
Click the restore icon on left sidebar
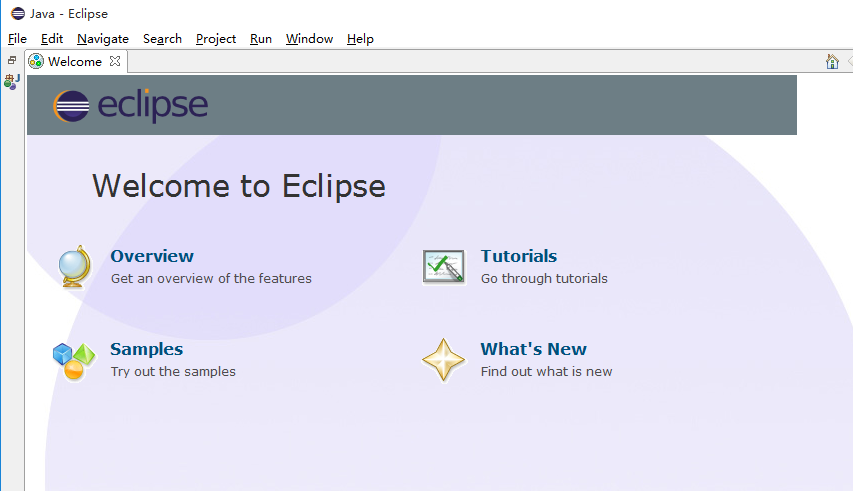(x=11, y=60)
